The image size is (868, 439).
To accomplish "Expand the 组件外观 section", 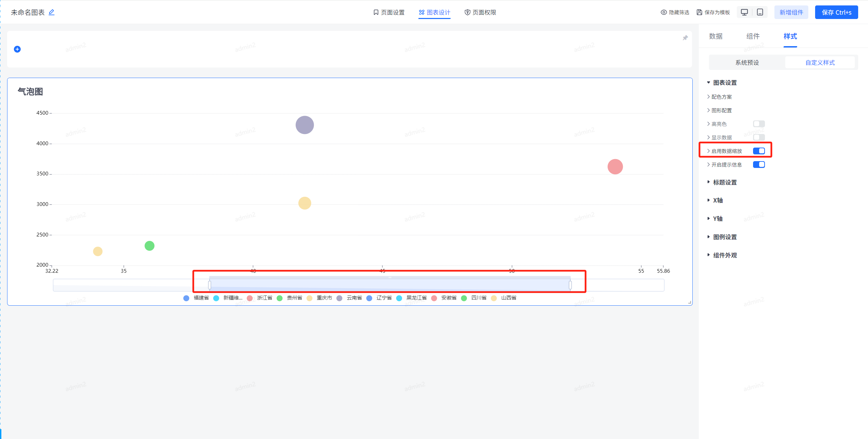I will click(722, 255).
